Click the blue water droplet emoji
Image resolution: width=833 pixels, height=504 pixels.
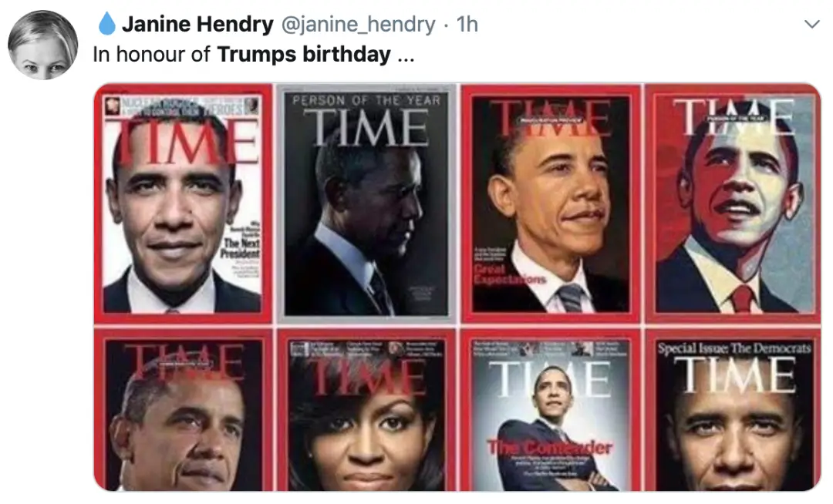pos(106,24)
